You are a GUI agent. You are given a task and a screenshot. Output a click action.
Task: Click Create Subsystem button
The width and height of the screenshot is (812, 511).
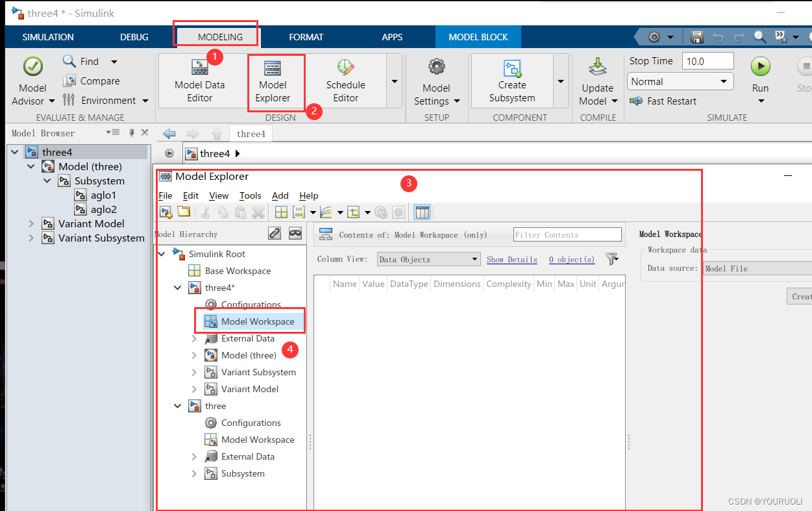click(x=512, y=81)
